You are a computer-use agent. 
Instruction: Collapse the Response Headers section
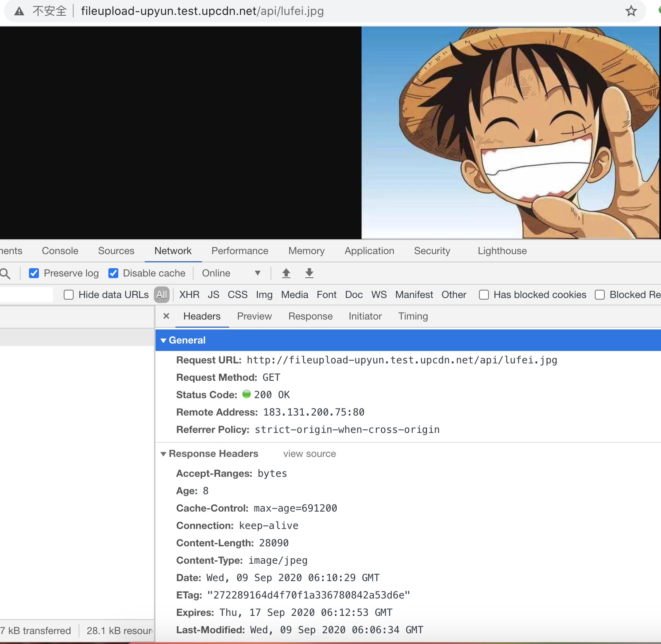(163, 454)
